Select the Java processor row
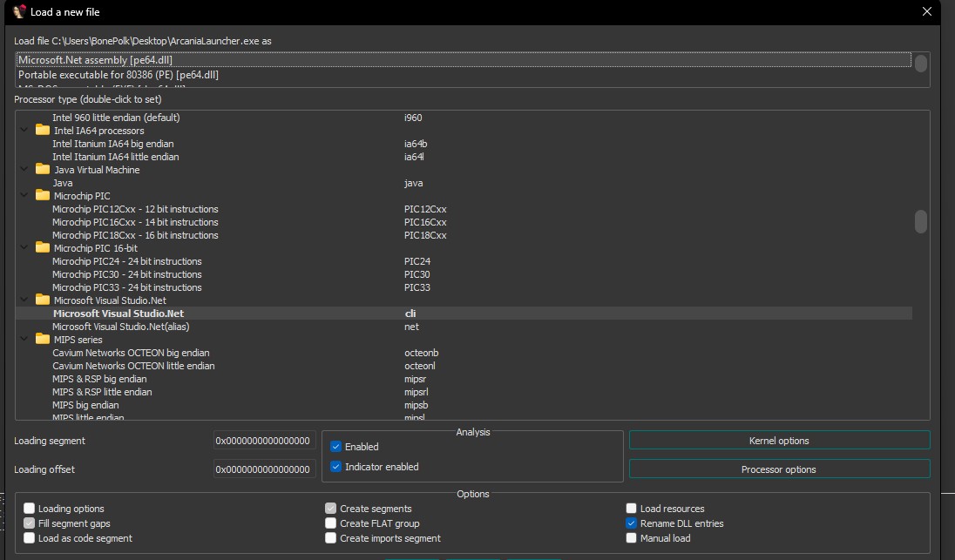 click(464, 183)
